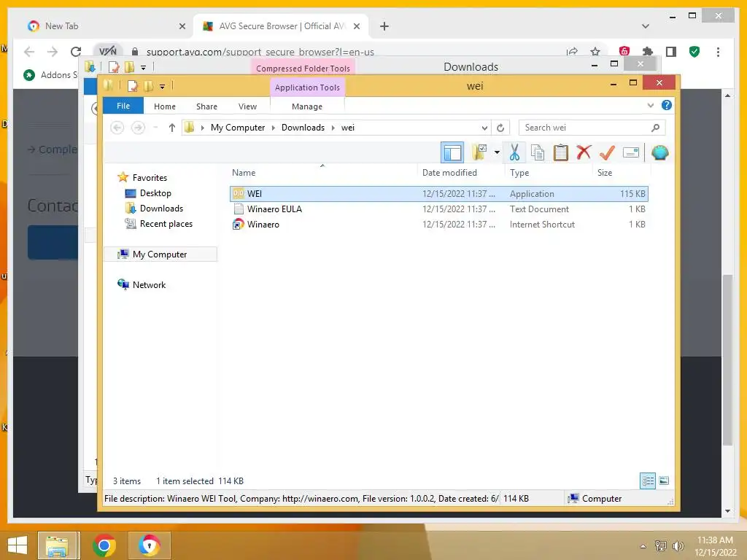Click Downloads in the address breadcrumb
747x560 pixels.
coord(303,128)
